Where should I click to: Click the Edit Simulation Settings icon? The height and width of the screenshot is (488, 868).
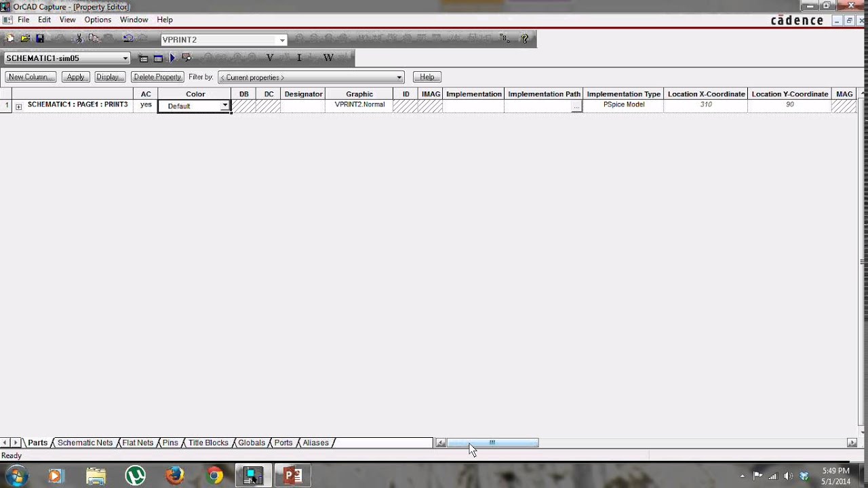point(158,58)
